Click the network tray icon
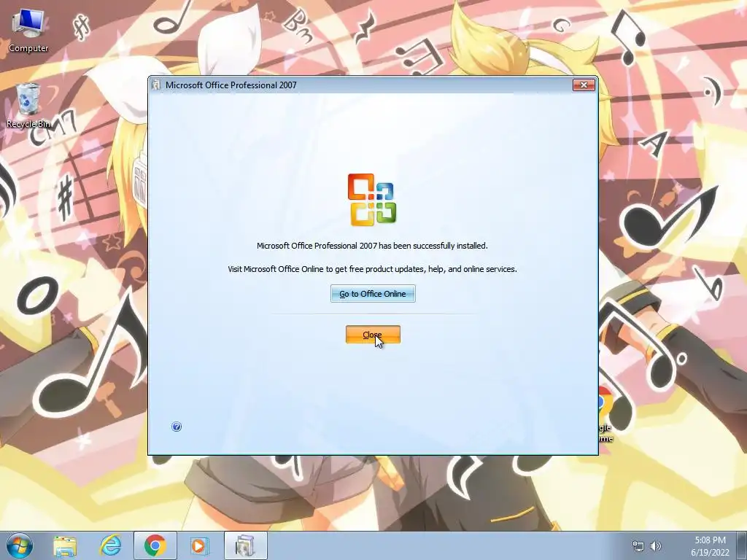The image size is (747, 560). tap(638, 546)
